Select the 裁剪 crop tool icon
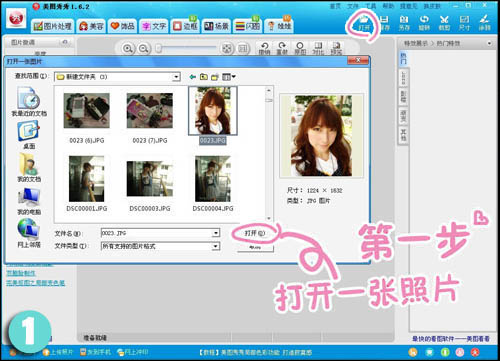The height and width of the screenshot is (361, 500). [x=444, y=23]
